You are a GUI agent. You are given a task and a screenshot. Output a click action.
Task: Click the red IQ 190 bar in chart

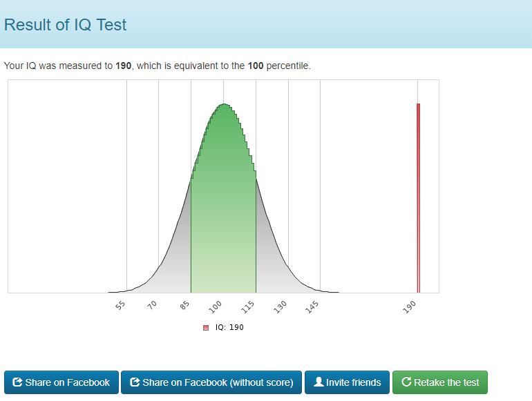coord(418,198)
